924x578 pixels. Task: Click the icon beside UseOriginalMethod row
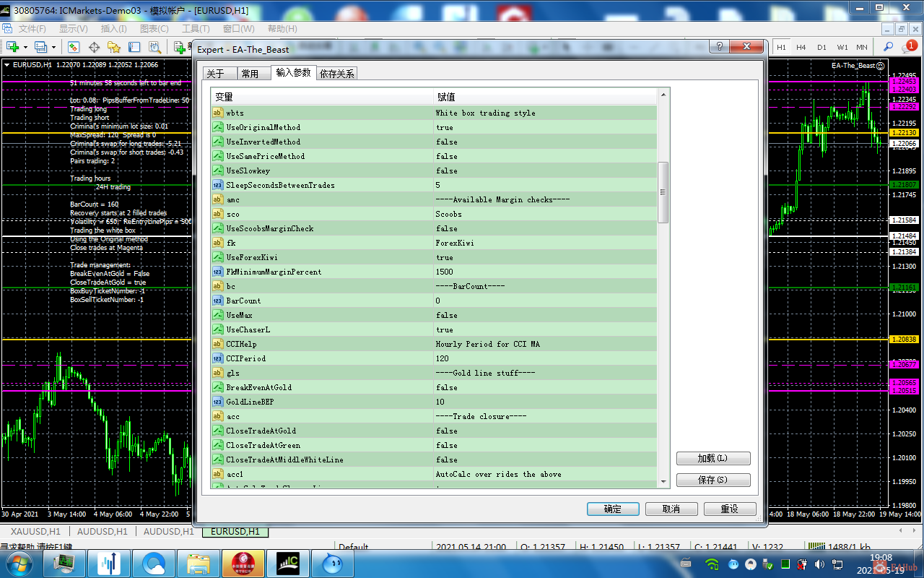(217, 127)
